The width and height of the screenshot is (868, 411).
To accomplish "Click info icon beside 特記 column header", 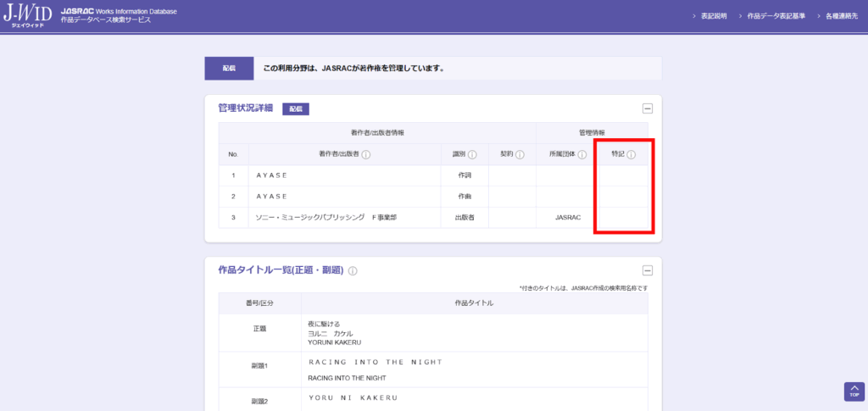I will [x=632, y=155].
